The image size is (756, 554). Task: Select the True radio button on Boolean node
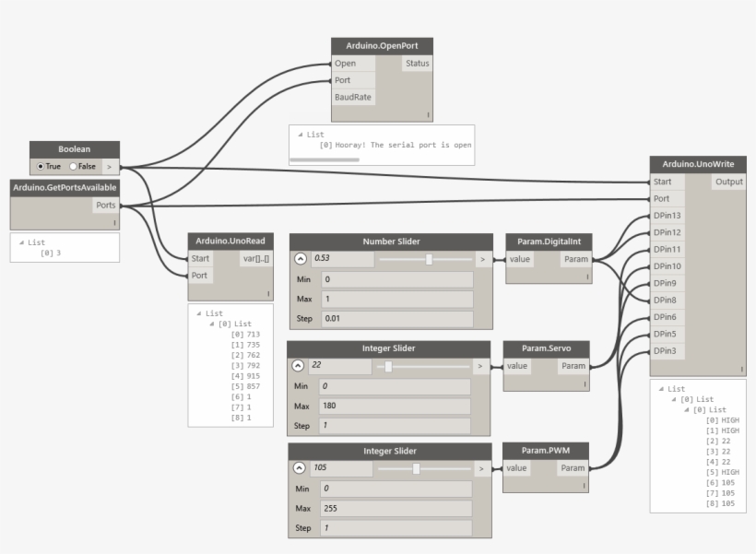[41, 166]
